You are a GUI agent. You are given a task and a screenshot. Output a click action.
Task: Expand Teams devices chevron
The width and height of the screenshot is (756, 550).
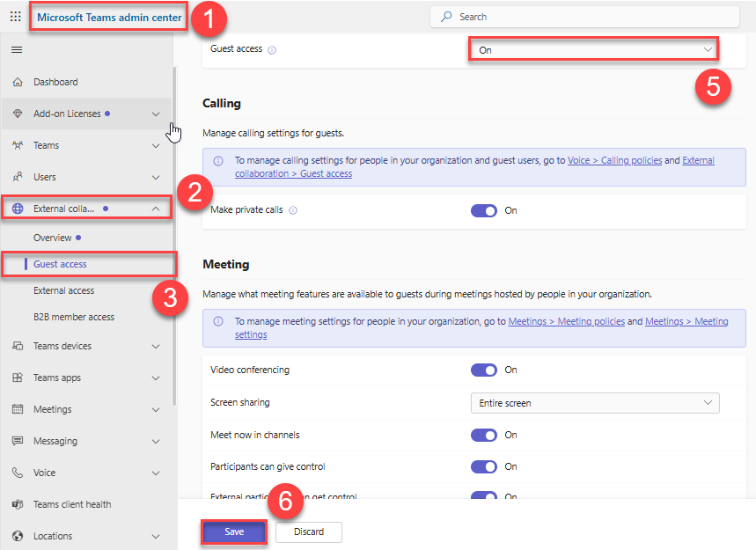pos(156,347)
